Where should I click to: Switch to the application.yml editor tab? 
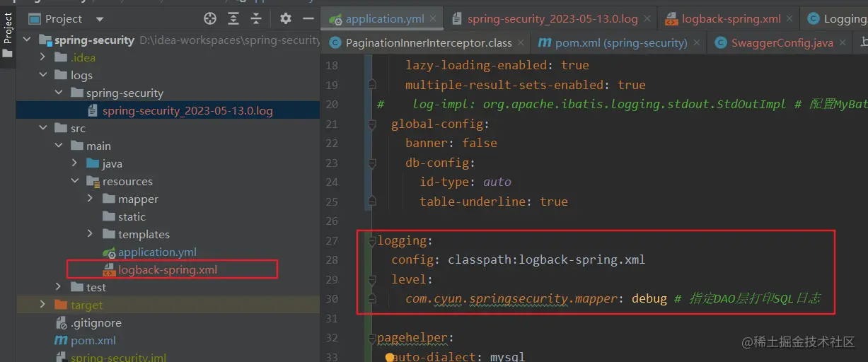tap(386, 19)
